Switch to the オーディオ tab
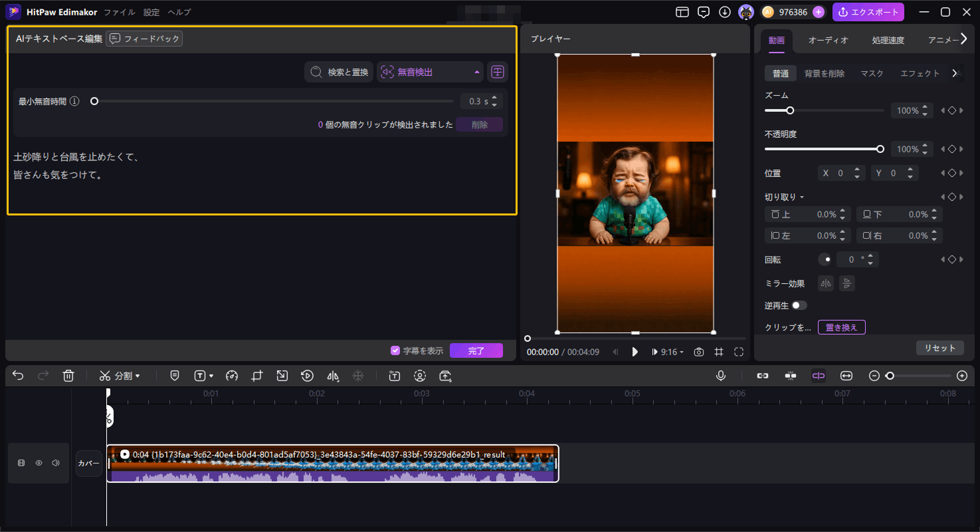Viewport: 980px width, 532px height. coord(828,40)
